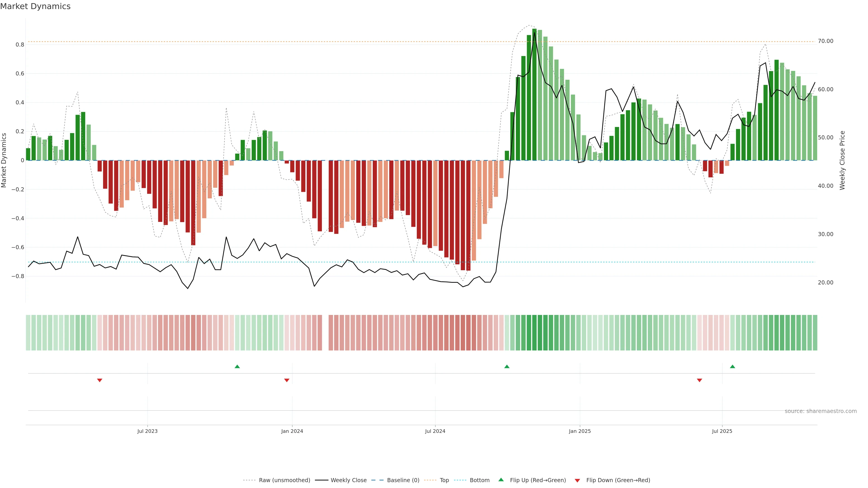This screenshot has width=868, height=488.
Task: Click the red flip-down marker just before Jan 2024
Action: coord(287,380)
